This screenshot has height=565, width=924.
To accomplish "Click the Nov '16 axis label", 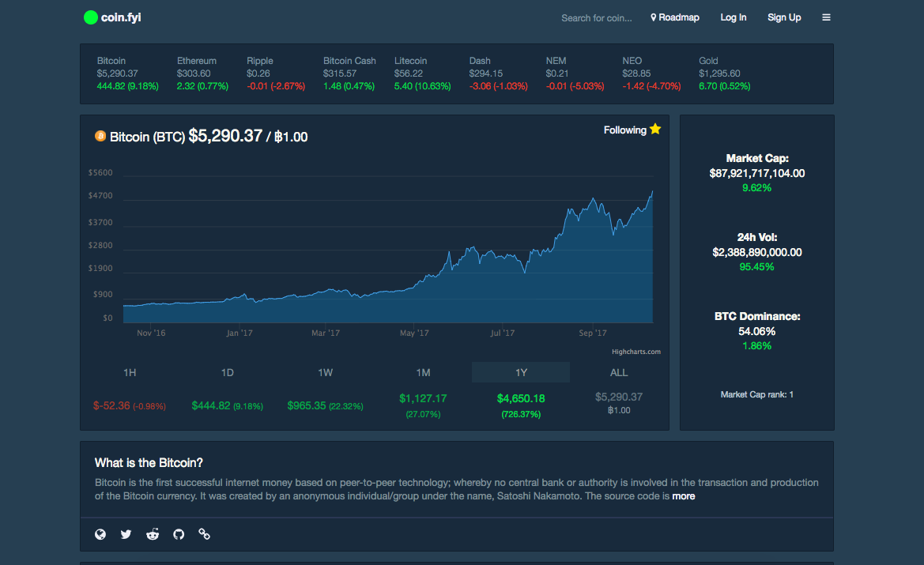I will click(151, 333).
